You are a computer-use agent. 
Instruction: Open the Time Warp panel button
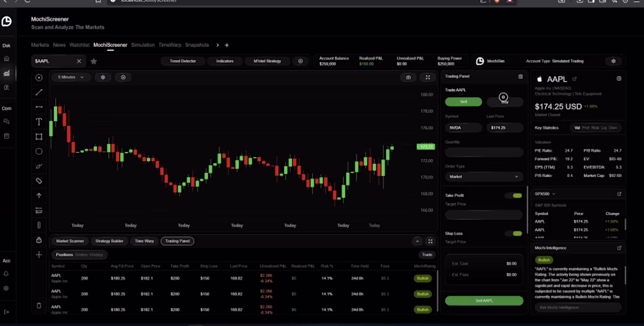pos(144,242)
